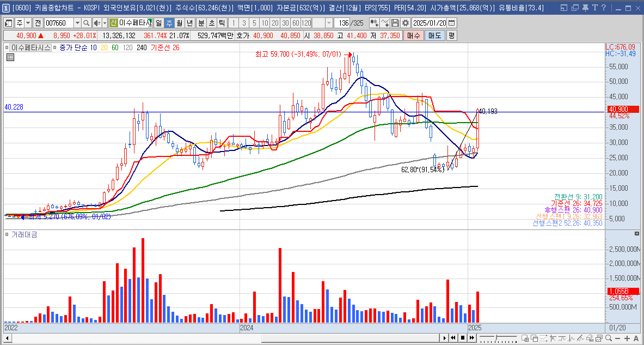This screenshot has height=345, width=644.
Task: Toggle the small checkbox beside 이수페타시스 label
Action: (x=7, y=48)
